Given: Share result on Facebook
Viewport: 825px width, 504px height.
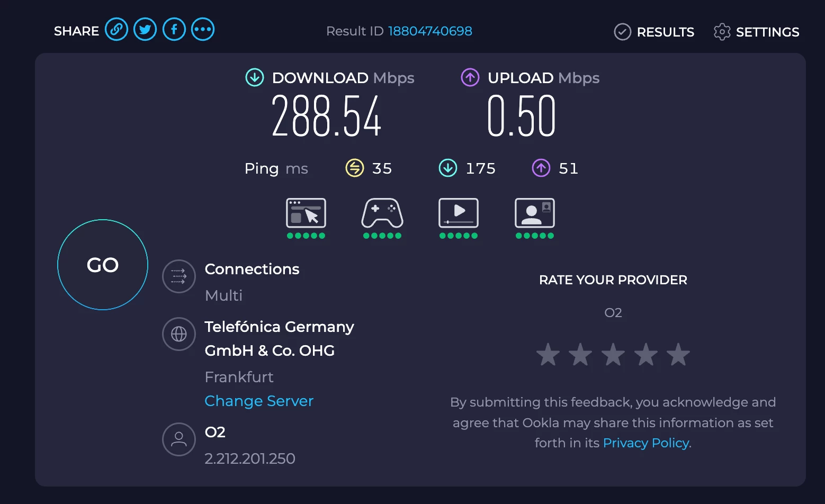Looking at the screenshot, I should [x=174, y=30].
